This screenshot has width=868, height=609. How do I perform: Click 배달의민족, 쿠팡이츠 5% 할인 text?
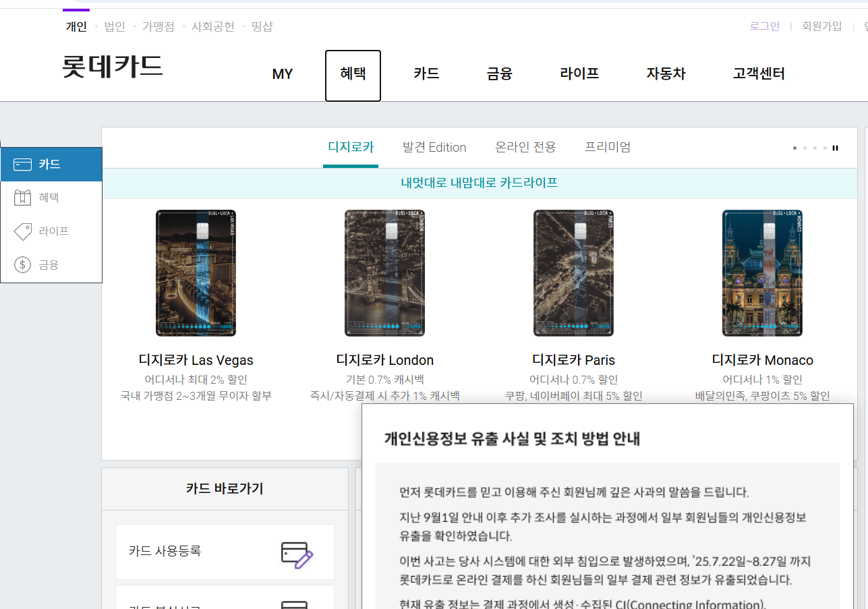[763, 396]
